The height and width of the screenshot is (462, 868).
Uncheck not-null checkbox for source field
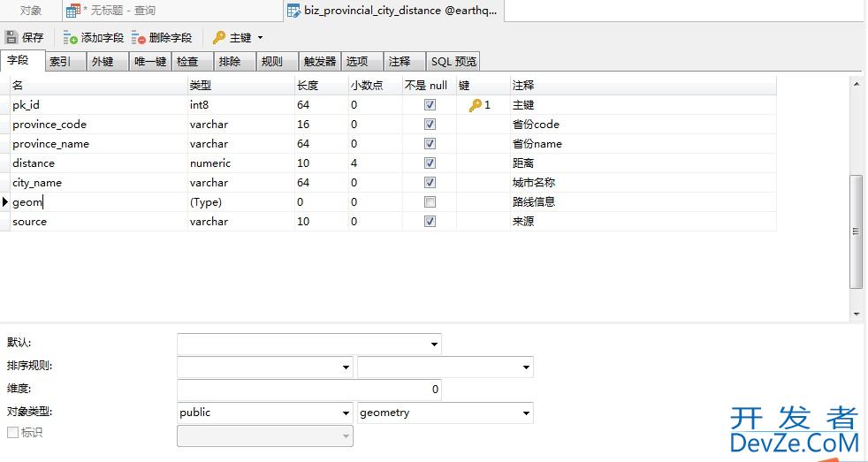coord(430,222)
